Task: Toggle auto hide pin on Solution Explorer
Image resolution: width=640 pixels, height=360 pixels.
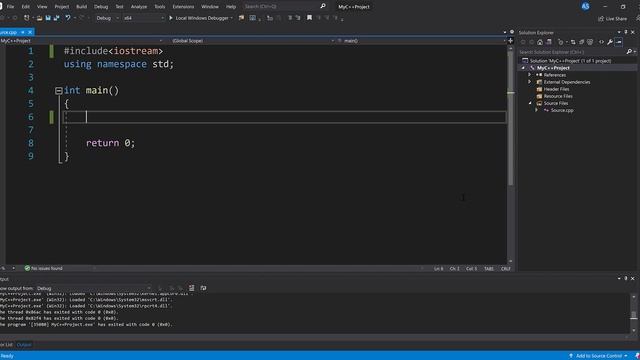Action: point(626,32)
